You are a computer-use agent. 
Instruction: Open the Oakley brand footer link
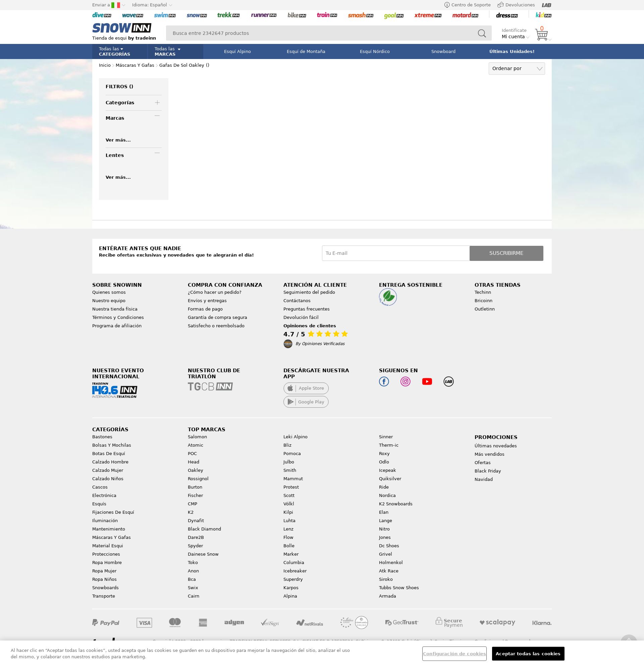click(x=195, y=470)
